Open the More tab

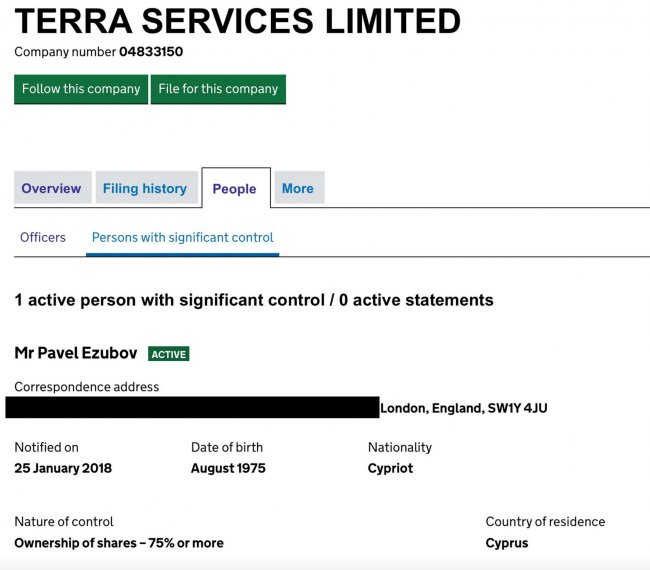click(x=297, y=188)
